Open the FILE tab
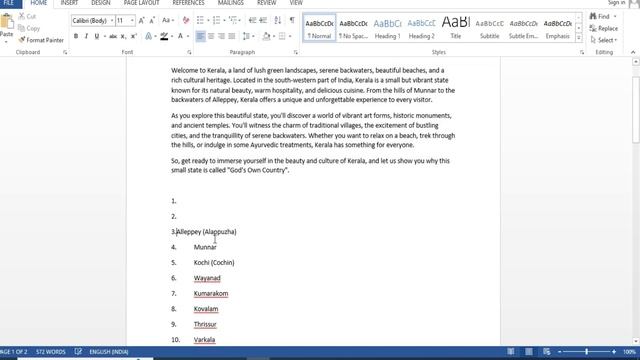The height and width of the screenshot is (360, 640). [9, 3]
